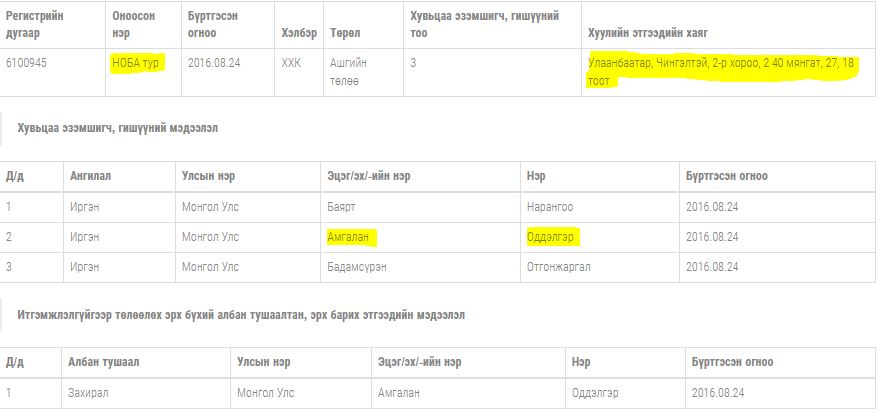Select the highlighted company name НОБА тур
This screenshot has height=412, width=881.
[137, 62]
